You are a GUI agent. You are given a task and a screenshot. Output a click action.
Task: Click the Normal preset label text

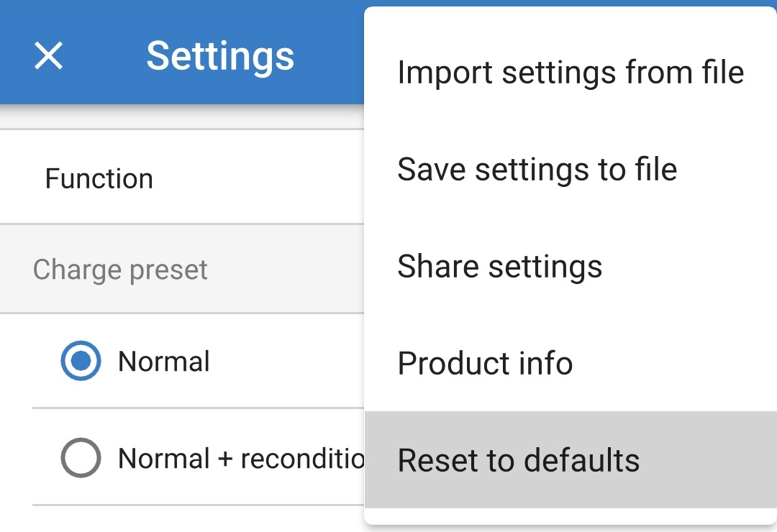coord(164,361)
